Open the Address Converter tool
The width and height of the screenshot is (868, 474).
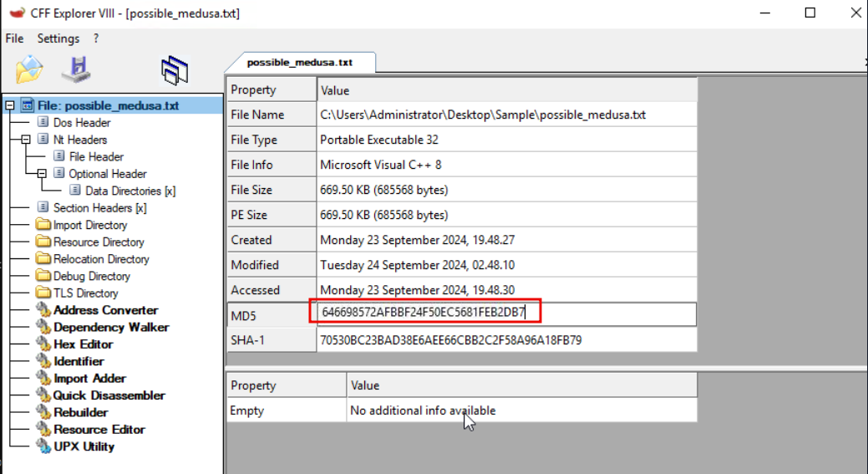(x=105, y=310)
